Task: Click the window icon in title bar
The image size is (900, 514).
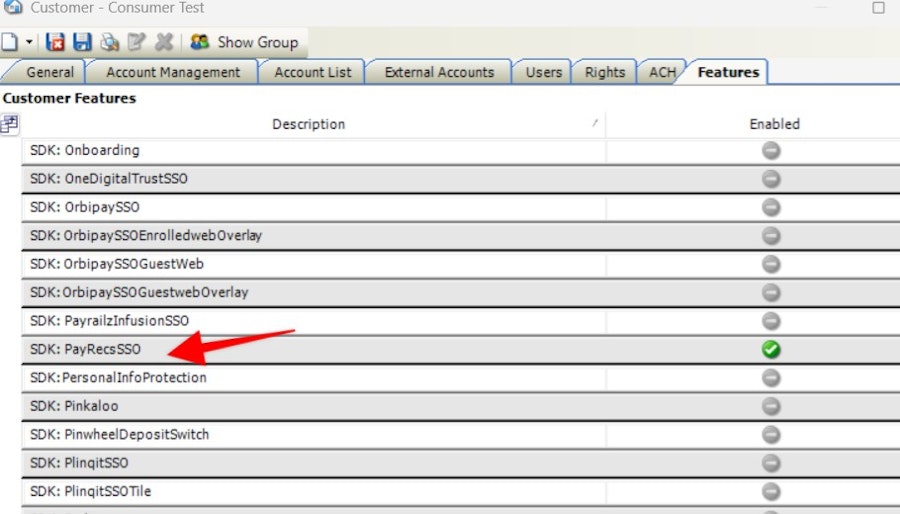Action: coord(13,7)
